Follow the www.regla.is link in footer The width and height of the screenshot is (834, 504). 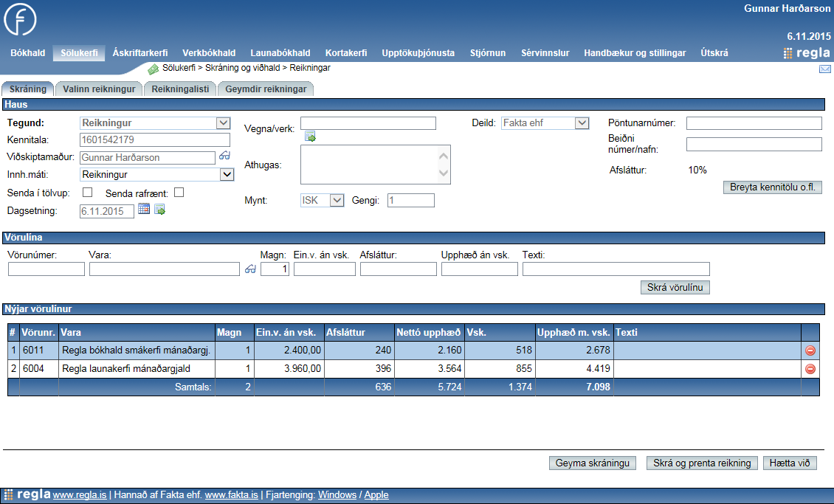(80, 495)
